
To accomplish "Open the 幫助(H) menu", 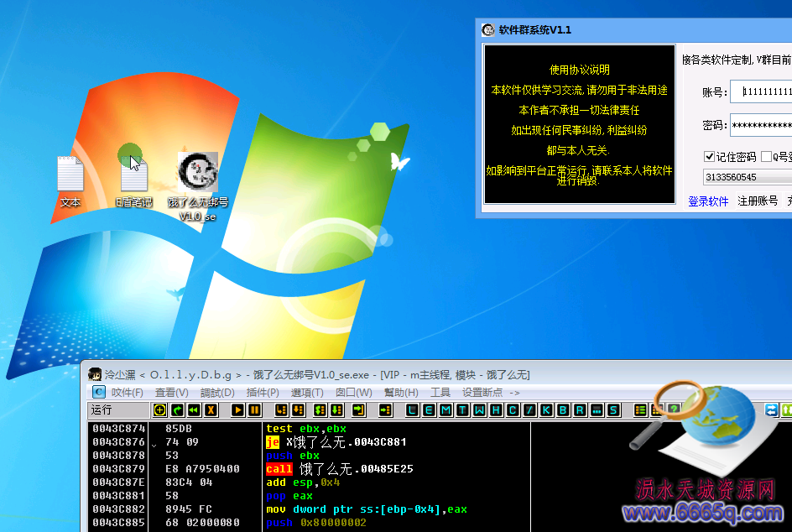I will (x=401, y=393).
